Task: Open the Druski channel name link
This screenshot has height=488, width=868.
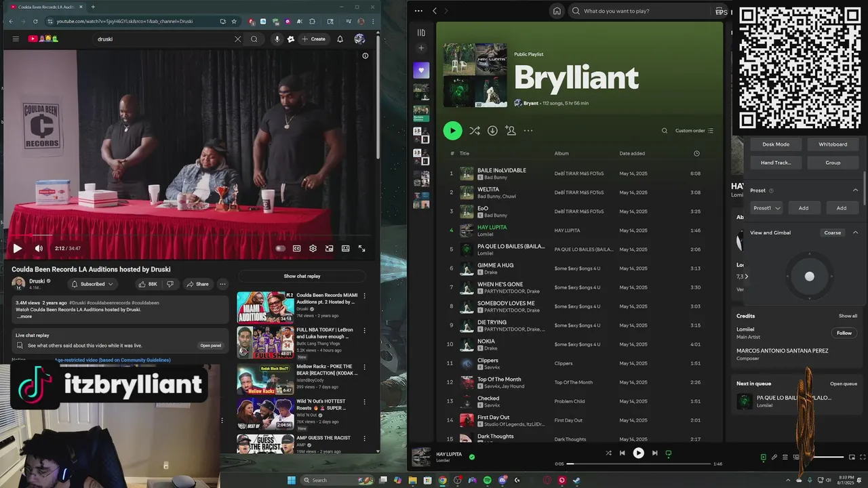Action: 37,281
